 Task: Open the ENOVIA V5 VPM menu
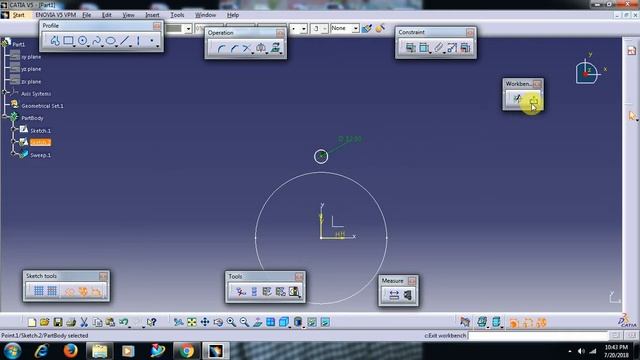click(56, 15)
